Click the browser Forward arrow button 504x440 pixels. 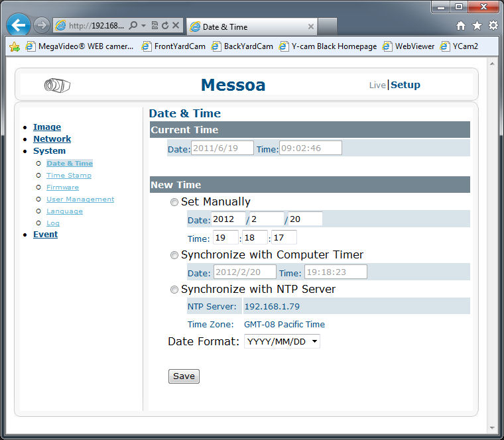pos(41,26)
